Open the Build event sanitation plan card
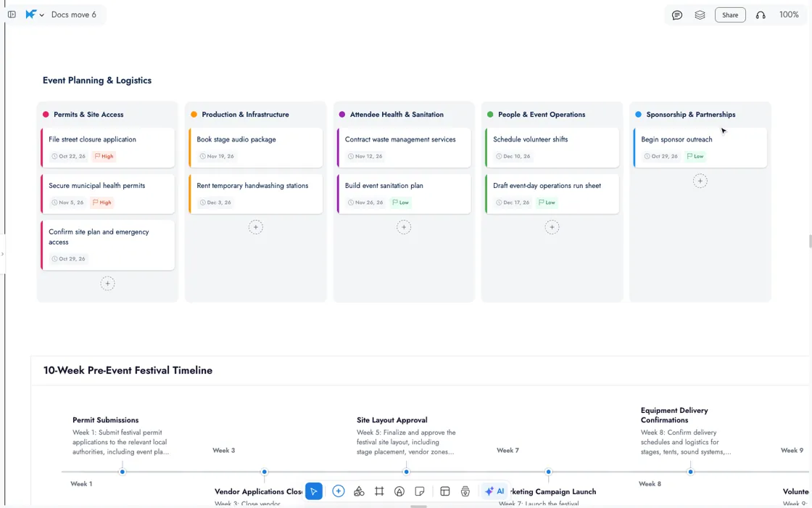 (x=404, y=194)
